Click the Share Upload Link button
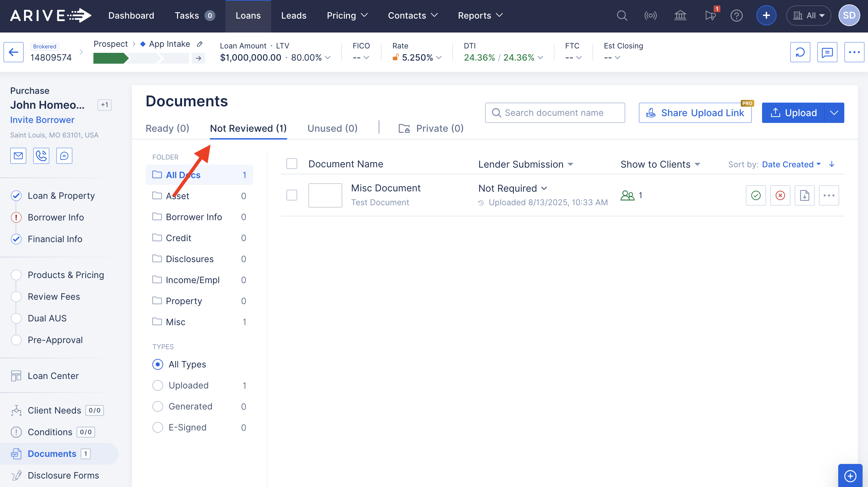The width and height of the screenshot is (868, 487). click(695, 113)
